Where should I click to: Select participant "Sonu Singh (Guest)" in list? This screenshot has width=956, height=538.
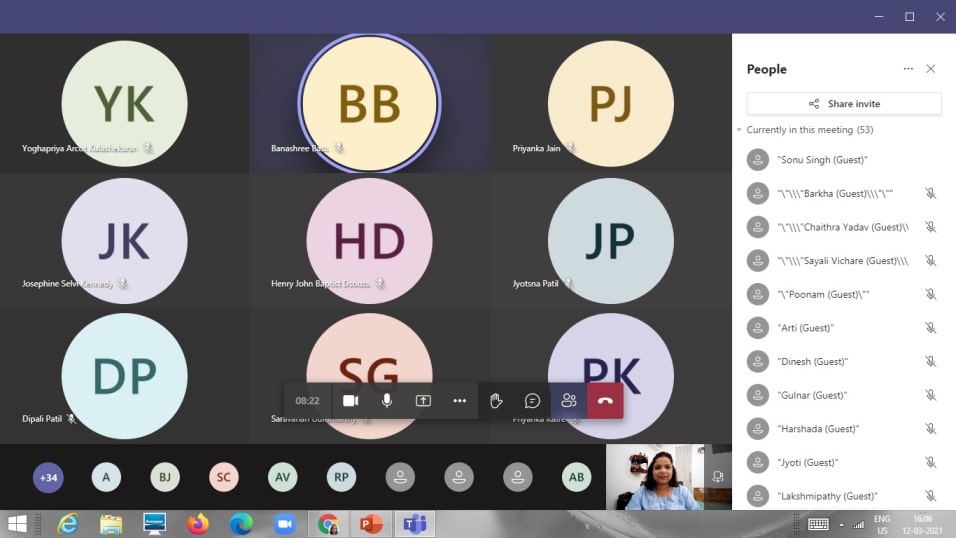(822, 160)
